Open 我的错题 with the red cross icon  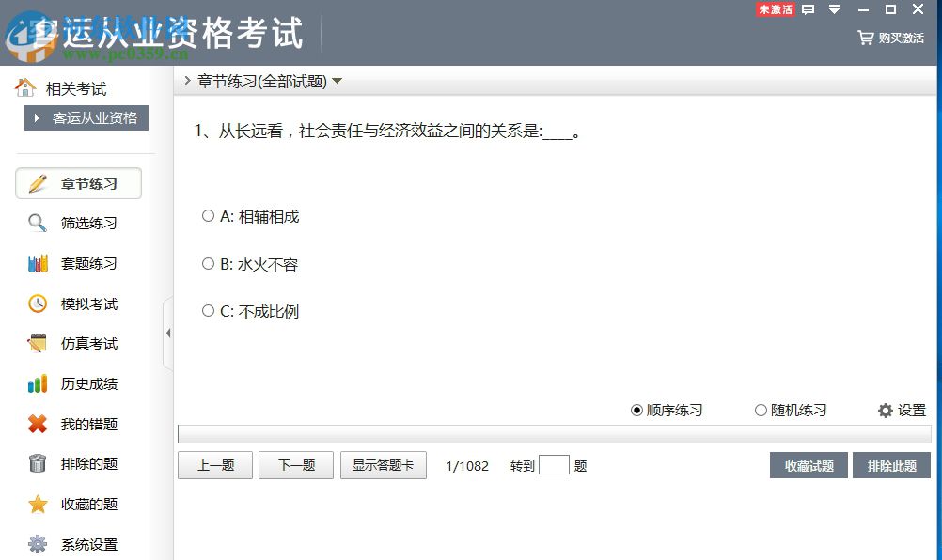[x=38, y=424]
